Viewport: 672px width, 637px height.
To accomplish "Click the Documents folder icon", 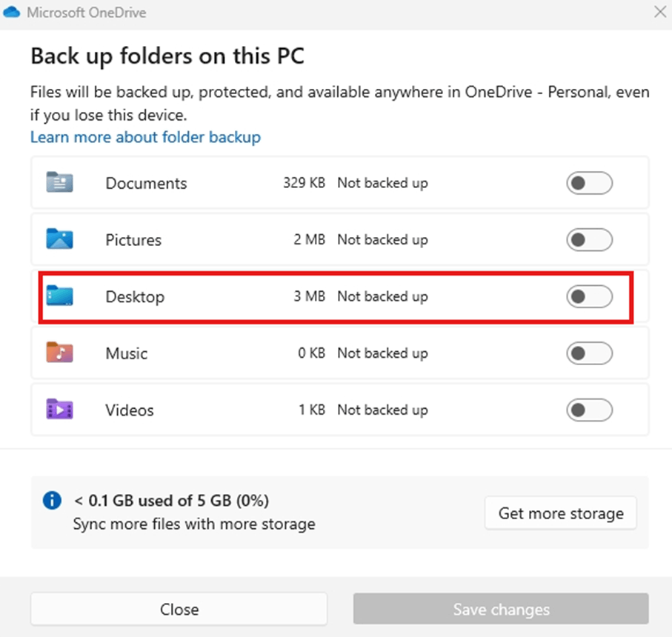I will click(x=59, y=182).
